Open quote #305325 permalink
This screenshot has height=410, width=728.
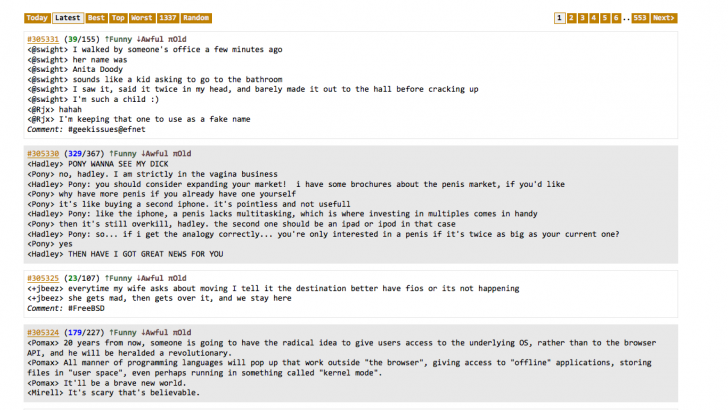point(43,278)
